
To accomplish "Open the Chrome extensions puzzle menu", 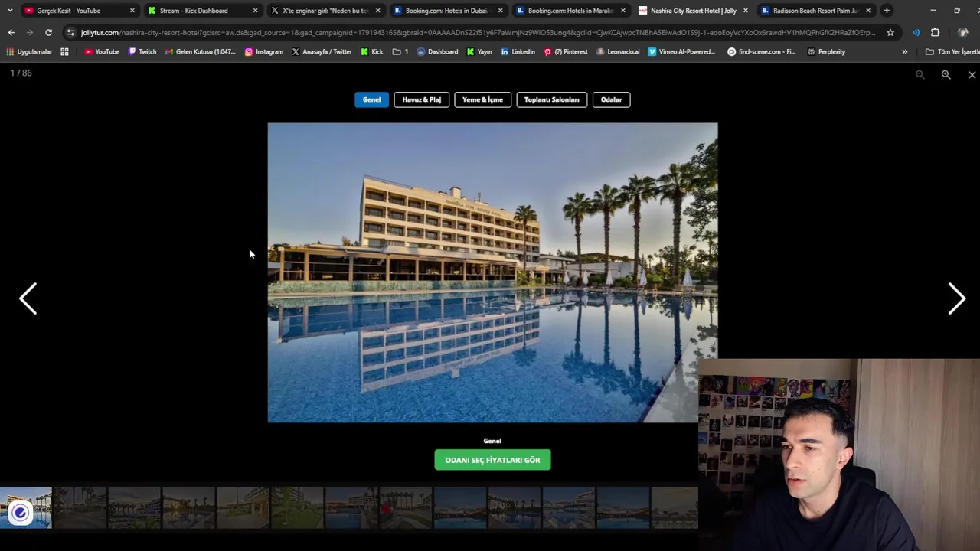I will click(x=935, y=32).
